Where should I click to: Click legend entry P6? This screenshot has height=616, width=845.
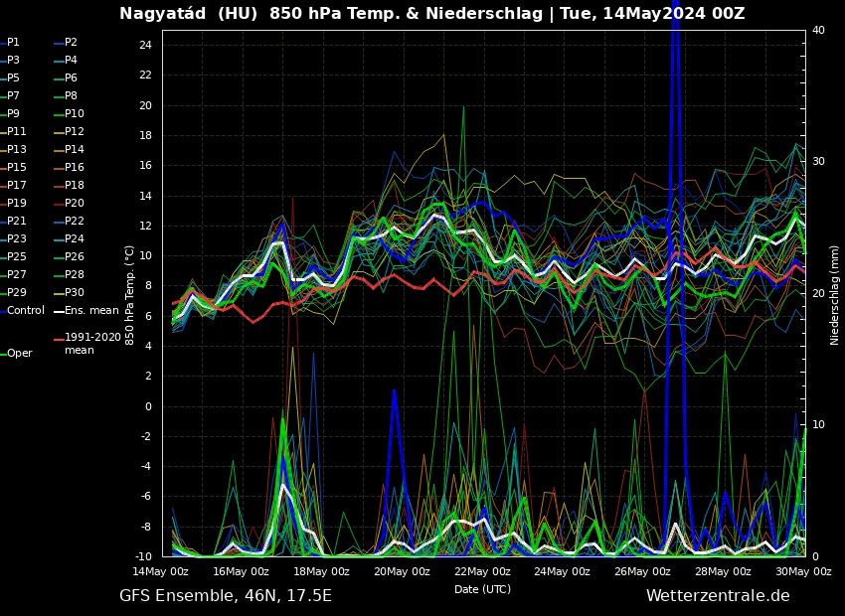tap(72, 77)
